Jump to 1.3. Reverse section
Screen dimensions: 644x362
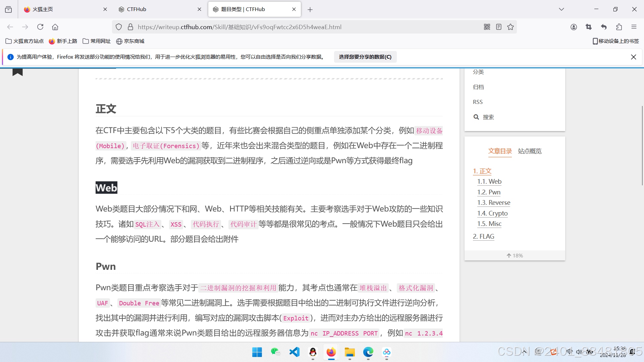pos(493,202)
